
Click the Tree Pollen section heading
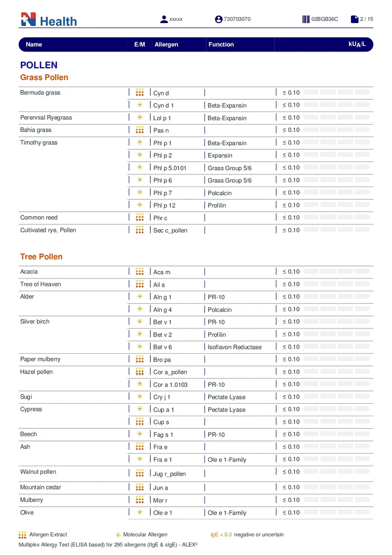[x=41, y=256]
